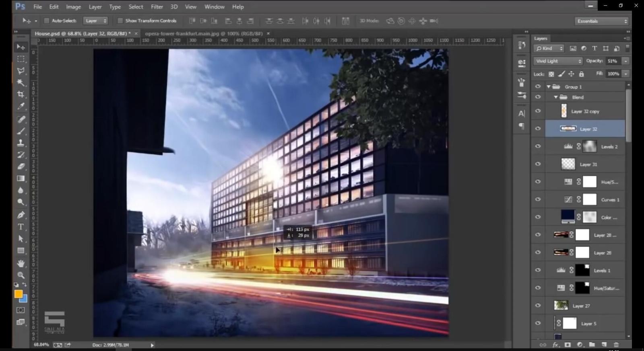
Task: Select the Clone Stamp tool
Action: pyautogui.click(x=21, y=143)
